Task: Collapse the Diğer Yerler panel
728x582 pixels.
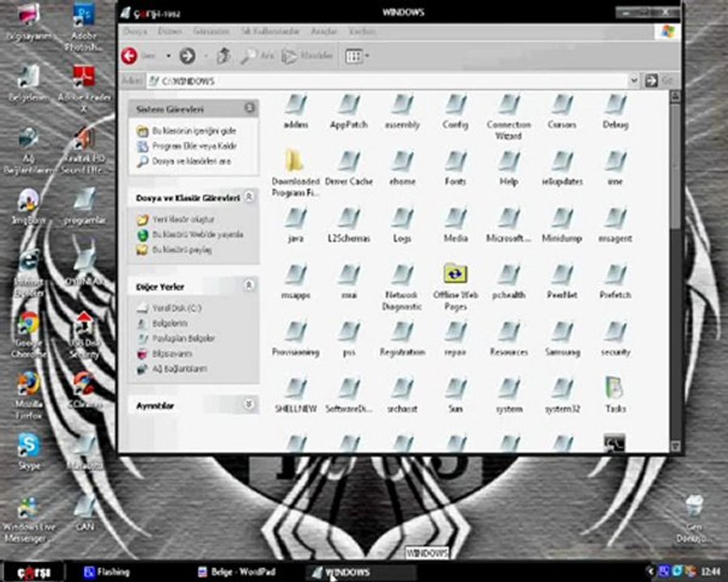Action: tap(249, 285)
